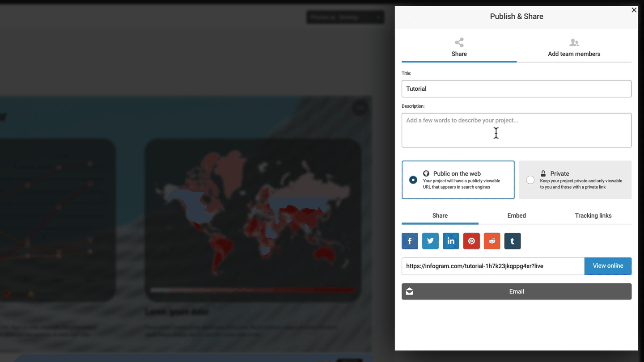644x362 pixels.
Task: Go to the Tracking links tab
Action: 593,215
